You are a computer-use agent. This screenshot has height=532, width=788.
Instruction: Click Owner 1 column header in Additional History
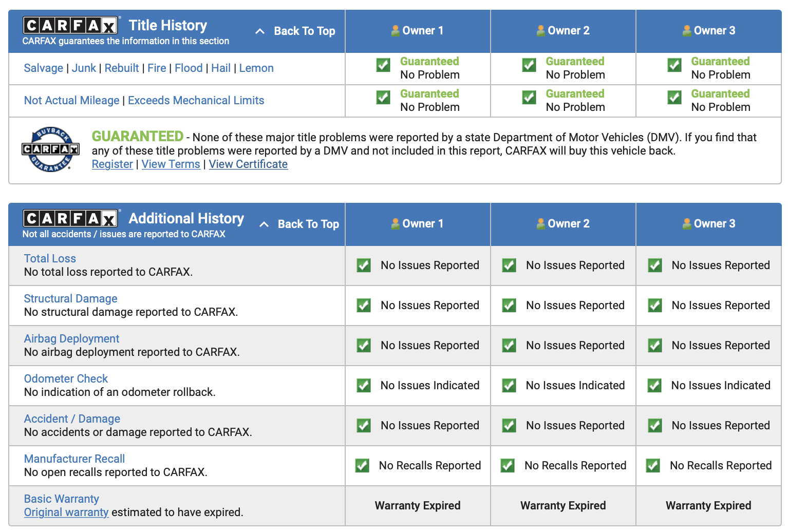pyautogui.click(x=418, y=224)
